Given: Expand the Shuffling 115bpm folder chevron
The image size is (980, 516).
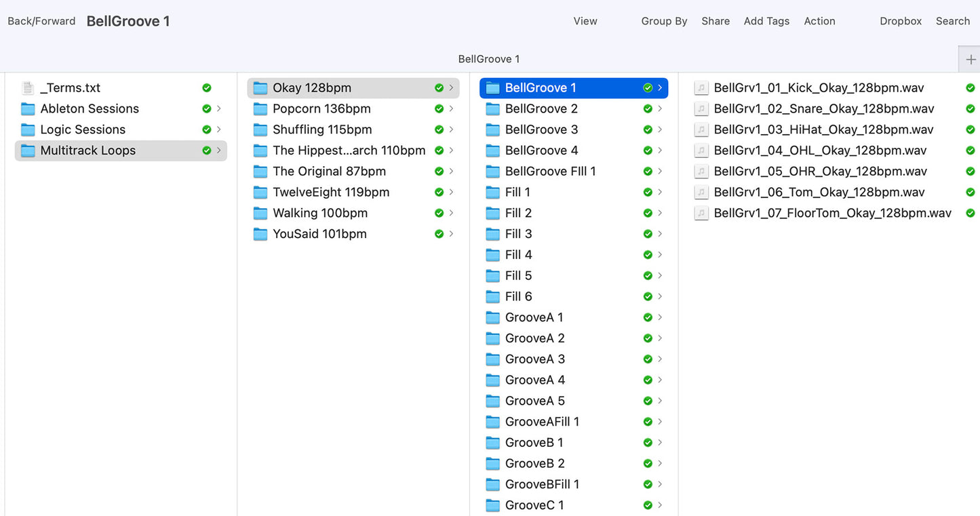Looking at the screenshot, I should pyautogui.click(x=451, y=130).
